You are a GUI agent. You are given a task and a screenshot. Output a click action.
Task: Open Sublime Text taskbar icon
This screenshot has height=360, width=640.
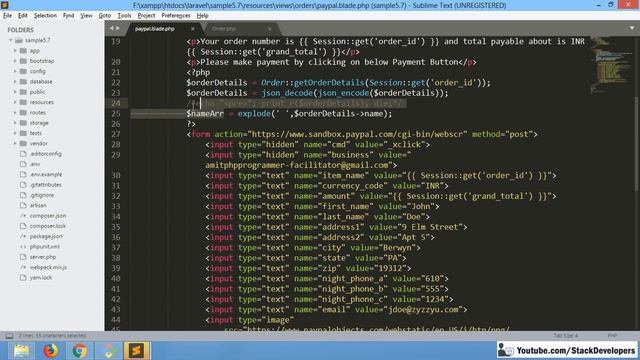tap(136, 351)
